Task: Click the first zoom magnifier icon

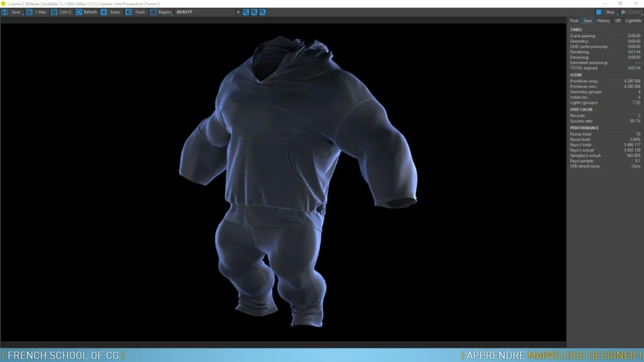Action: [246, 12]
